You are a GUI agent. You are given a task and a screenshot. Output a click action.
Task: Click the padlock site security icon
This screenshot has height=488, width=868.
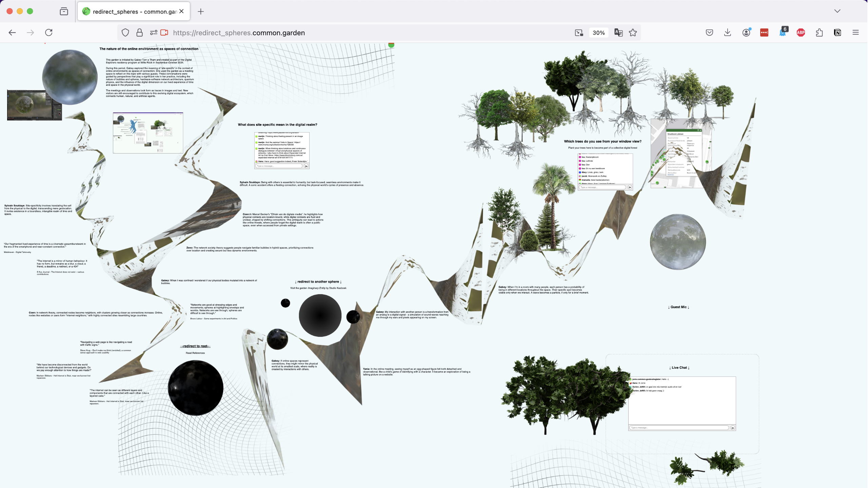[x=139, y=33]
